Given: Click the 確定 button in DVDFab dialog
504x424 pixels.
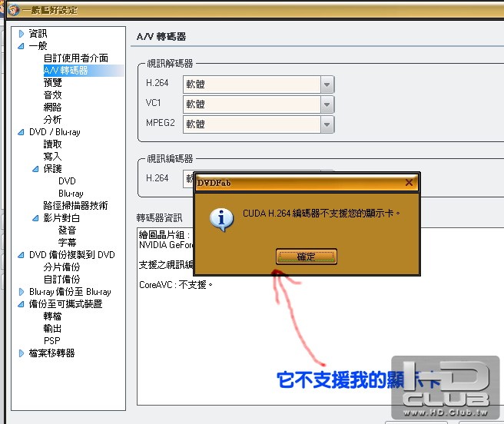Looking at the screenshot, I should coord(307,257).
